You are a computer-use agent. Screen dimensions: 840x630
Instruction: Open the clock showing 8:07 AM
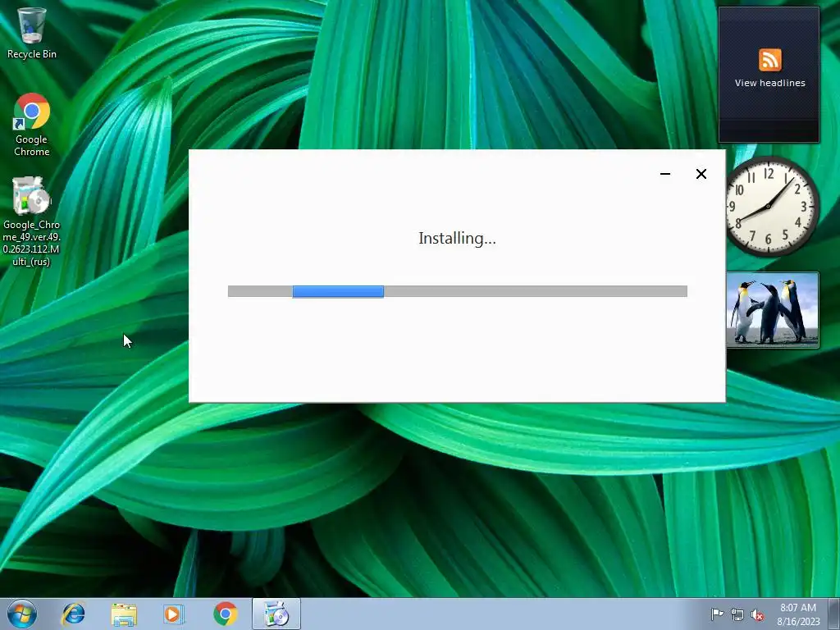pyautogui.click(x=798, y=614)
